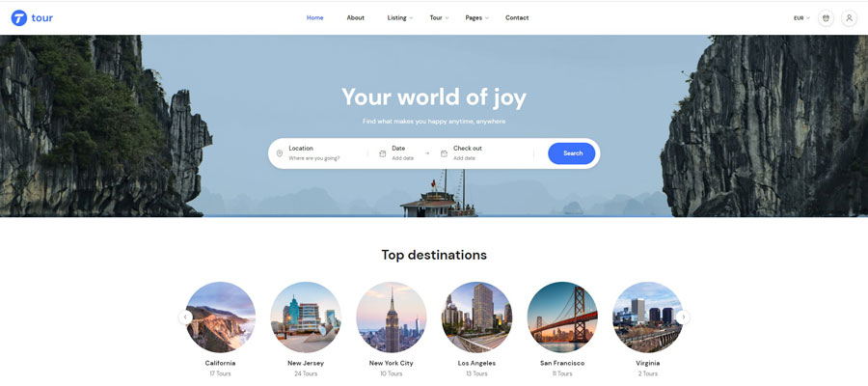Screen dimensions: 868x386
Task: Click the blue Search button
Action: pos(572,153)
